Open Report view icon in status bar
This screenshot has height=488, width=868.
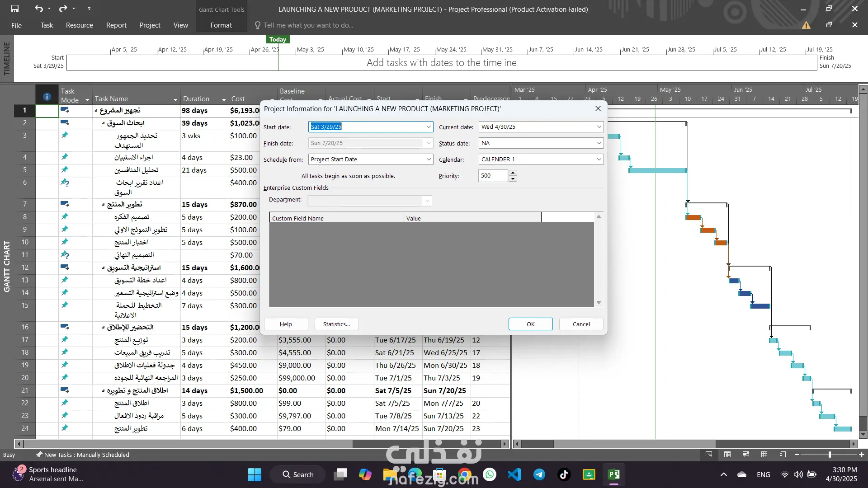coord(783,455)
